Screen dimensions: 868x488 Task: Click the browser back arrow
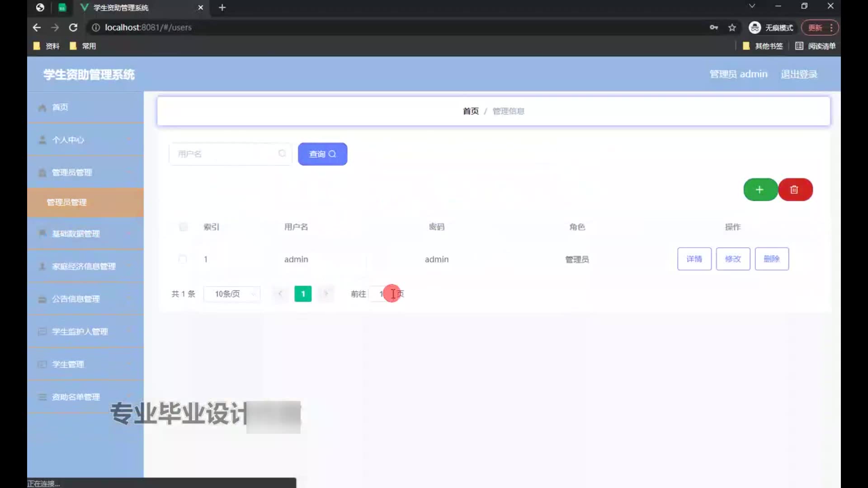pos(37,28)
